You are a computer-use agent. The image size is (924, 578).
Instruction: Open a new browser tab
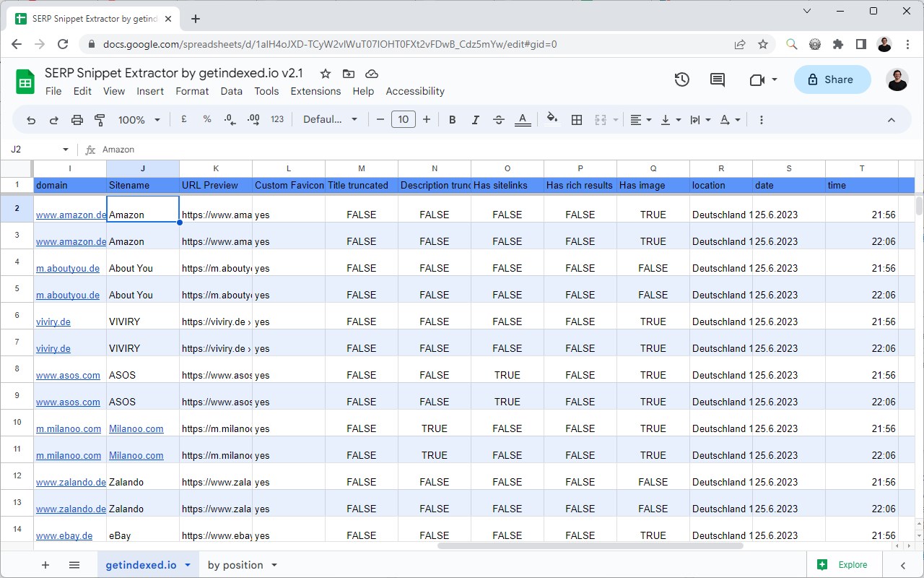(x=196, y=19)
